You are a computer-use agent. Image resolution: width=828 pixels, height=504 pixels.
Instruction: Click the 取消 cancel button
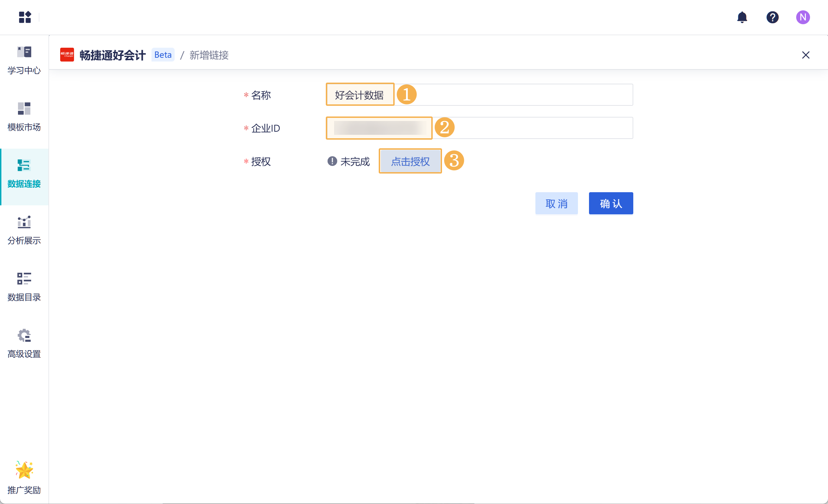point(556,203)
